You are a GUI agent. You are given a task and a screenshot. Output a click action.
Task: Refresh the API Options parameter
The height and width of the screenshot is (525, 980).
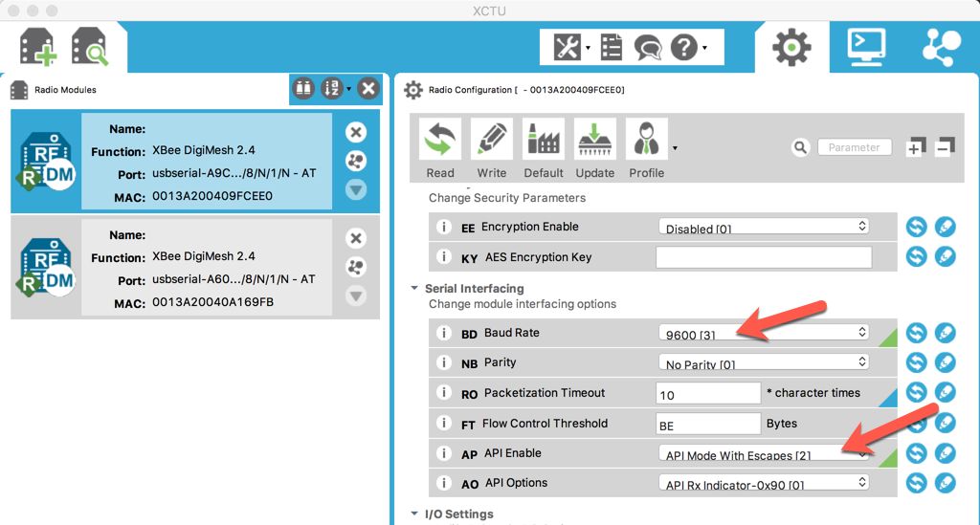pos(916,483)
